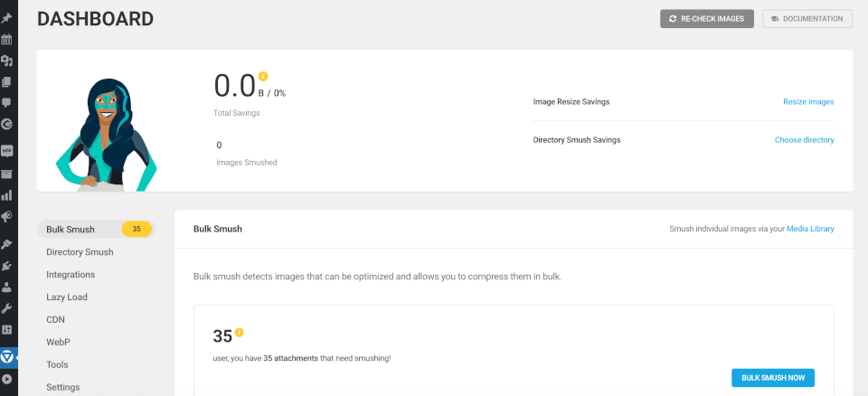Click Directory Smush Savings text
This screenshot has width=868, height=396.
pos(577,140)
